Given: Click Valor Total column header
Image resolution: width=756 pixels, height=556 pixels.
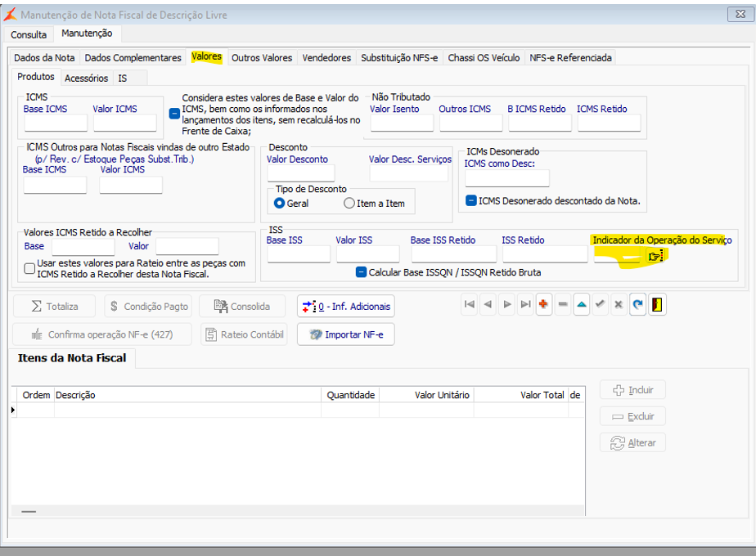Looking at the screenshot, I should [520, 395].
